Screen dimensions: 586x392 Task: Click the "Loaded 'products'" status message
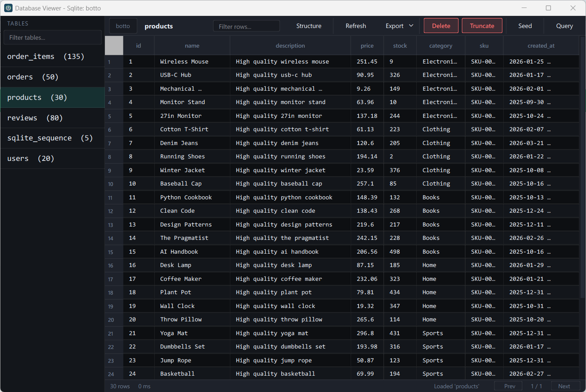[457, 386]
